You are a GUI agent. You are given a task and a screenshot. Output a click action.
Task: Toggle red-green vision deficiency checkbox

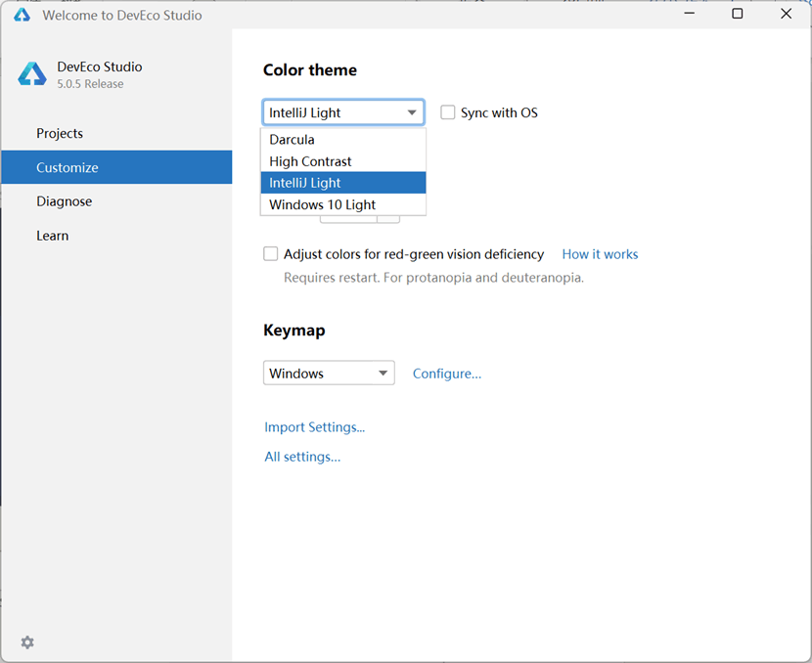coord(270,253)
